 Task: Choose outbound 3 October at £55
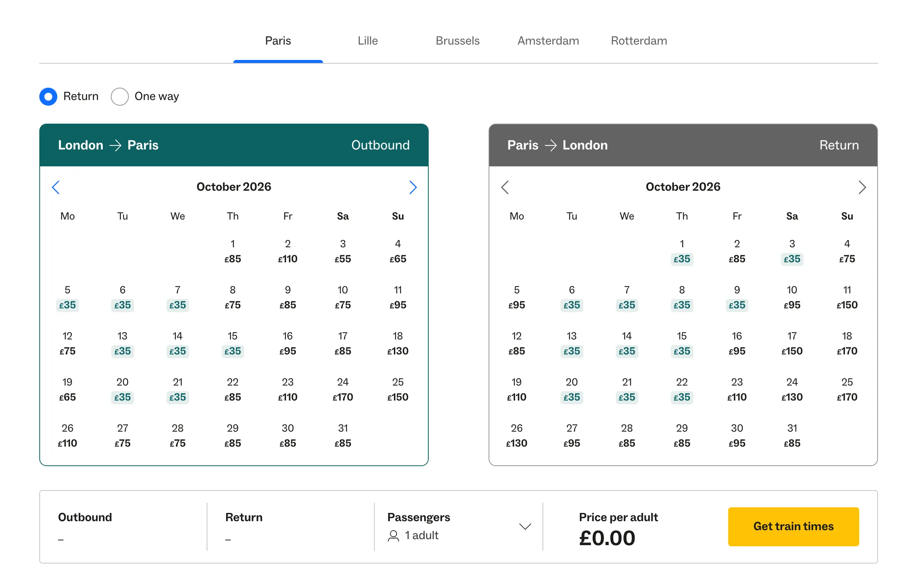tap(343, 251)
